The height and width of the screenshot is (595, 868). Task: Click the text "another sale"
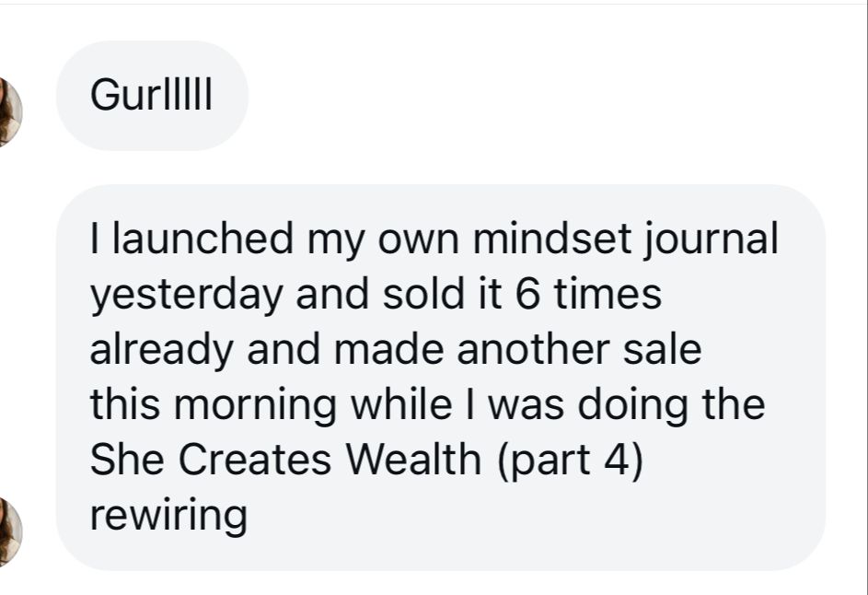[584, 351]
